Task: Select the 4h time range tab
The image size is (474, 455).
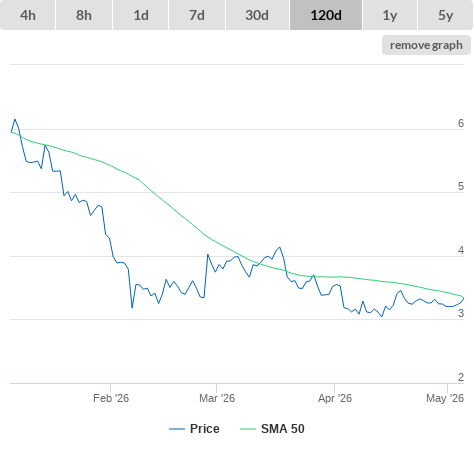Action: 28,15
